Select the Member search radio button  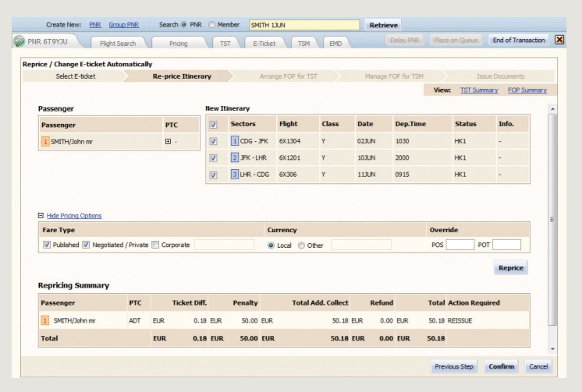click(211, 25)
